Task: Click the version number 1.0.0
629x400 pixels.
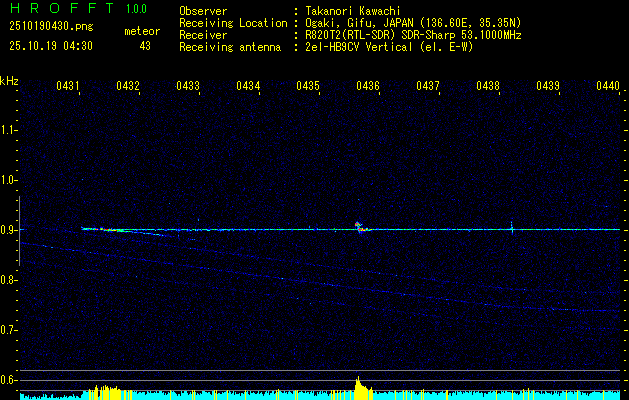Action: click(x=136, y=8)
